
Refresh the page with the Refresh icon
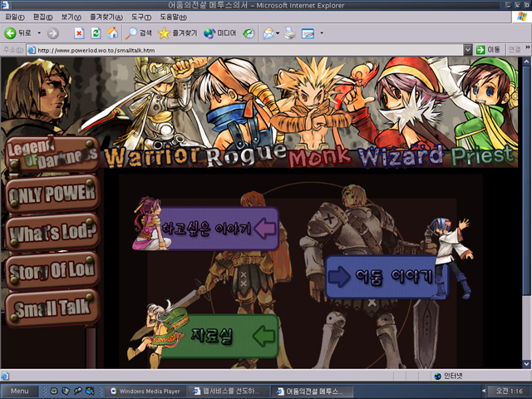click(x=96, y=33)
